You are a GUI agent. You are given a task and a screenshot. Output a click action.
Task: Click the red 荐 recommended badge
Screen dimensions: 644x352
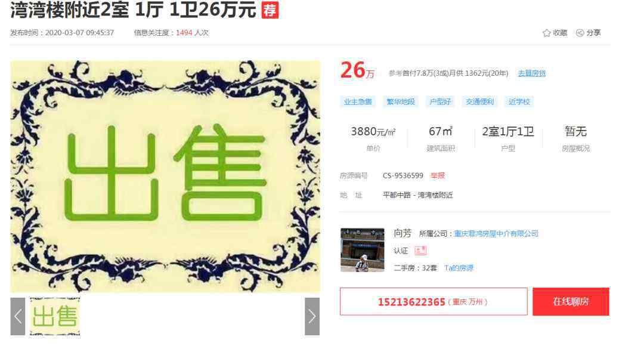tap(270, 10)
